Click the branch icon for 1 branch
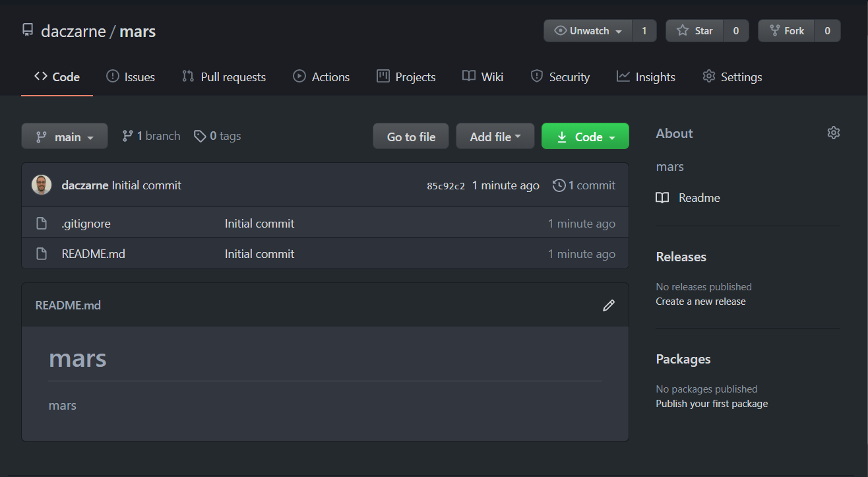This screenshot has width=868, height=477. [128, 136]
